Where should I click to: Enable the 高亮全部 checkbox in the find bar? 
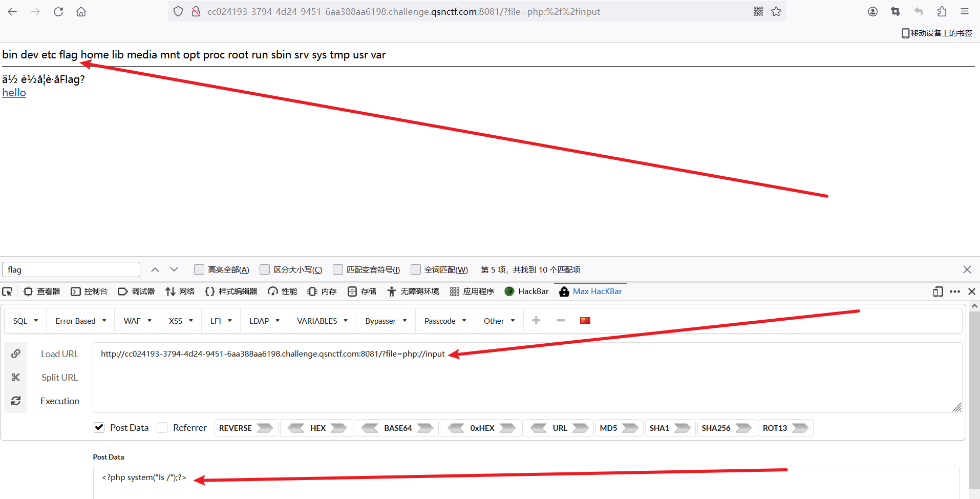pos(199,269)
